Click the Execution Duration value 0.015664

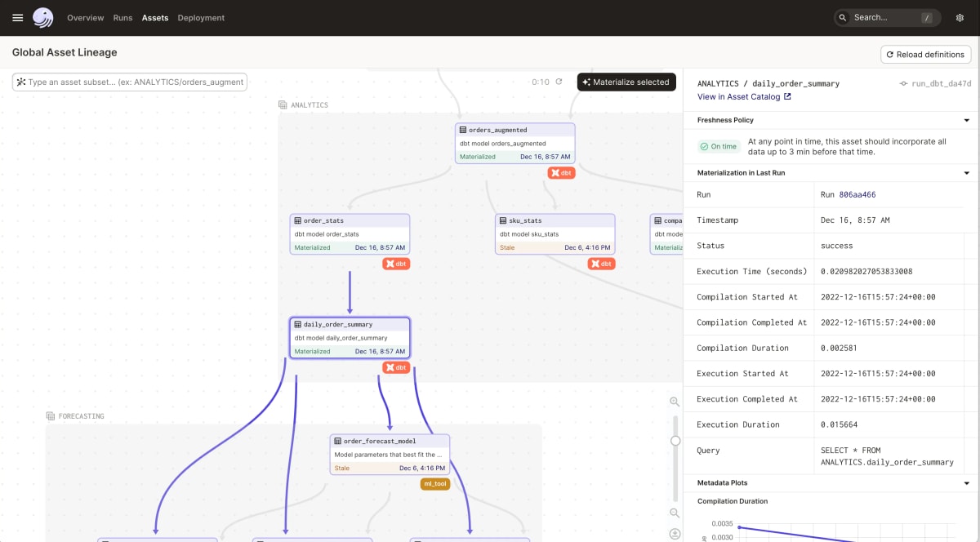pos(839,425)
